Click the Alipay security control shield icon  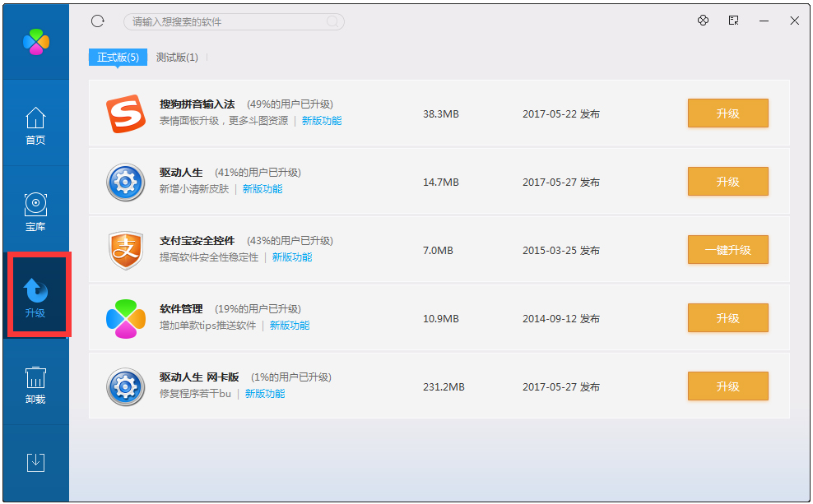point(125,250)
